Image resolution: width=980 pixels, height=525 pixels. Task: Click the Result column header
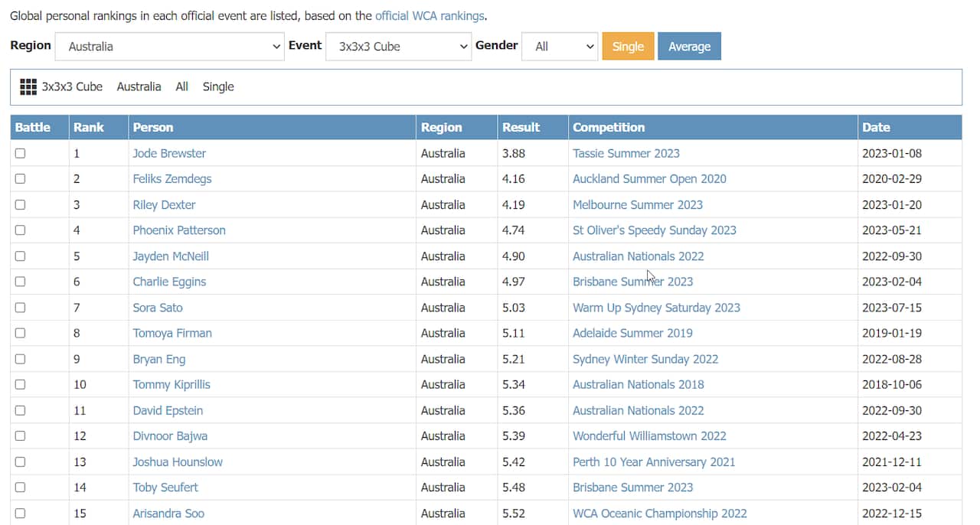(521, 128)
